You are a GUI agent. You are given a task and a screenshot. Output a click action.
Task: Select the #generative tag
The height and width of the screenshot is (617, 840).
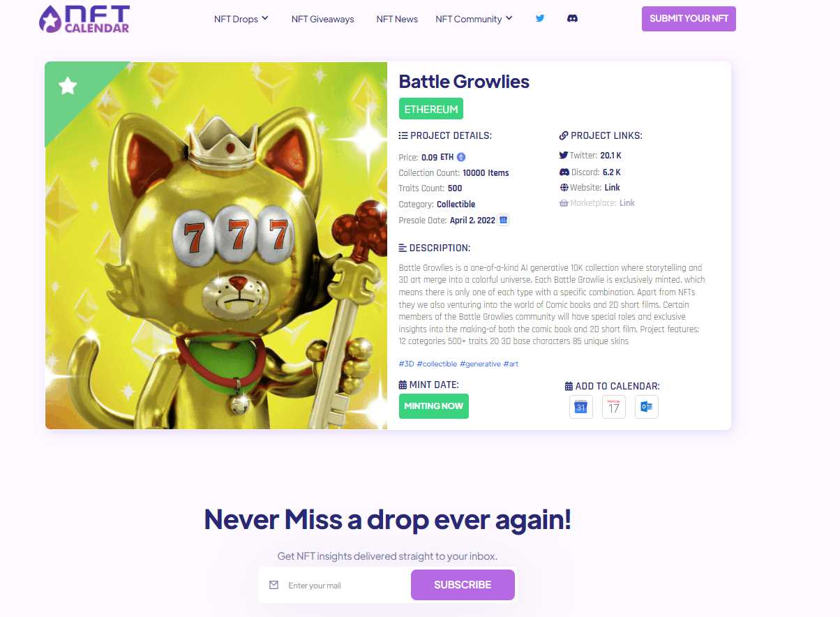(x=480, y=364)
